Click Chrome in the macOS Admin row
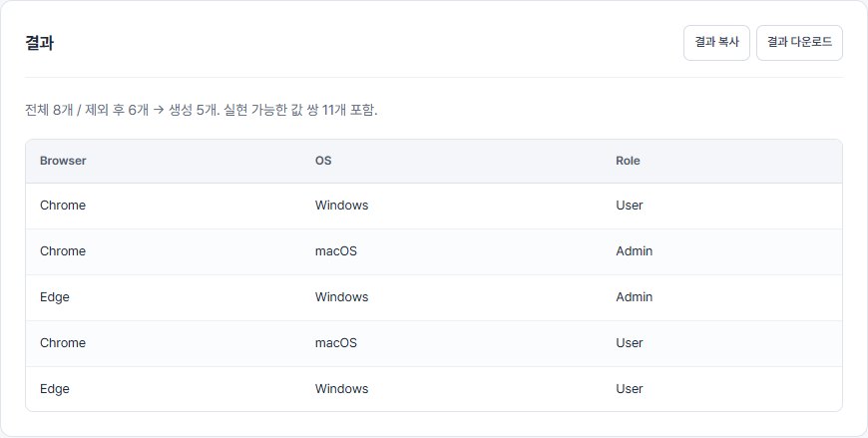This screenshot has width=868, height=438. tap(63, 250)
